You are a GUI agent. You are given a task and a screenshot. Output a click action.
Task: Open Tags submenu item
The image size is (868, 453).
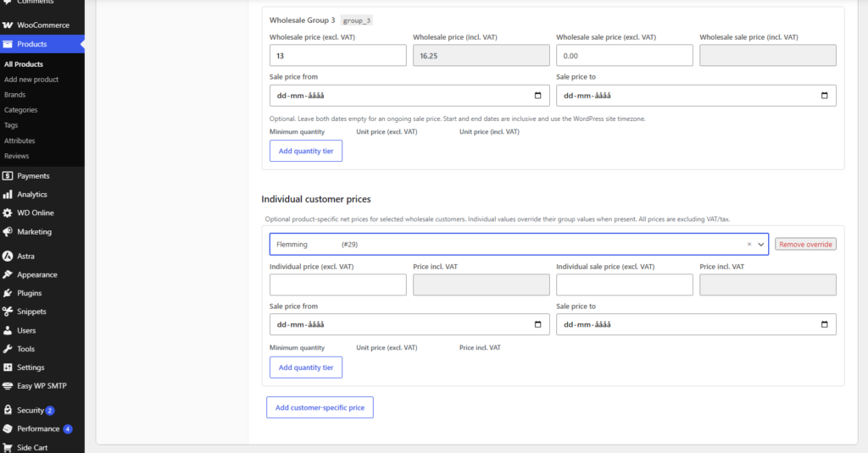point(11,125)
